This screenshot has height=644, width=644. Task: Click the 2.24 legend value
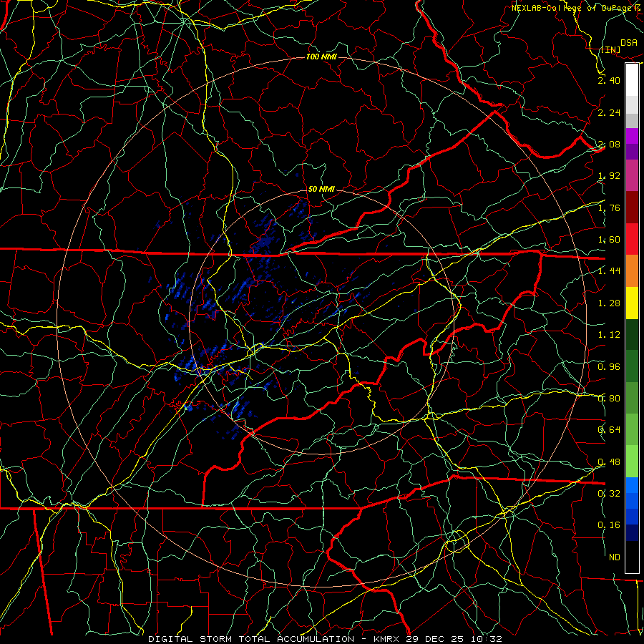[609, 112]
